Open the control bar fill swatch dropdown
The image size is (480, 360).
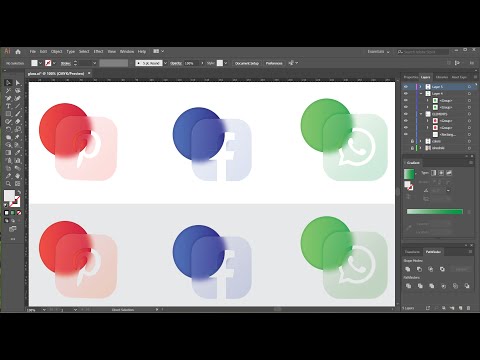point(41,63)
